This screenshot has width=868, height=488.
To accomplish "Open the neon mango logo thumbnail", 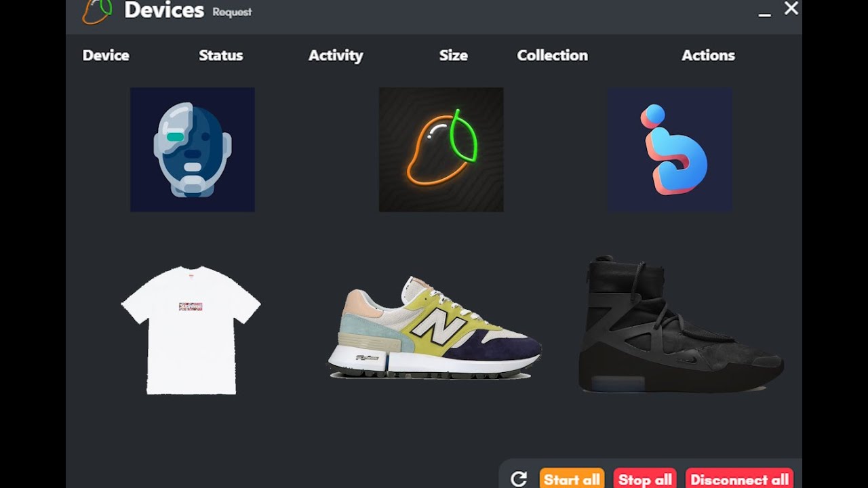I will coord(441,149).
